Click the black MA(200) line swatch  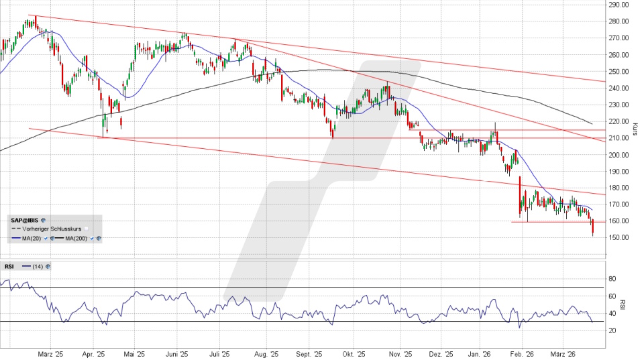pyautogui.click(x=58, y=238)
